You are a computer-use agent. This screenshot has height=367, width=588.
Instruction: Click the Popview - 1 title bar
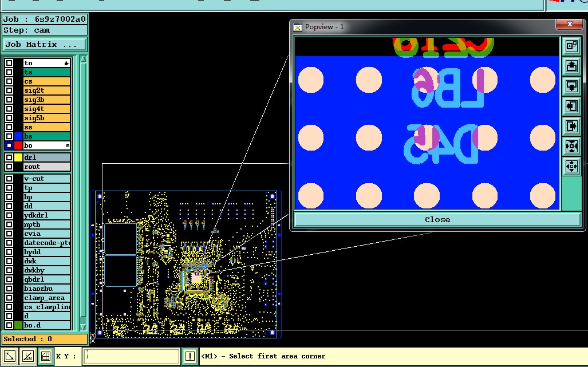(x=424, y=26)
